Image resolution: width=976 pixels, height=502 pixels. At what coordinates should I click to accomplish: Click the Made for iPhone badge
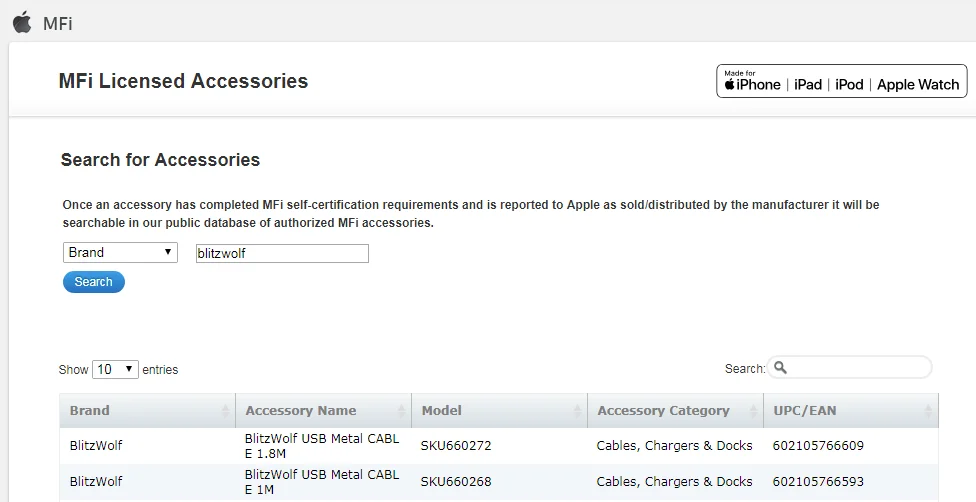click(x=842, y=81)
